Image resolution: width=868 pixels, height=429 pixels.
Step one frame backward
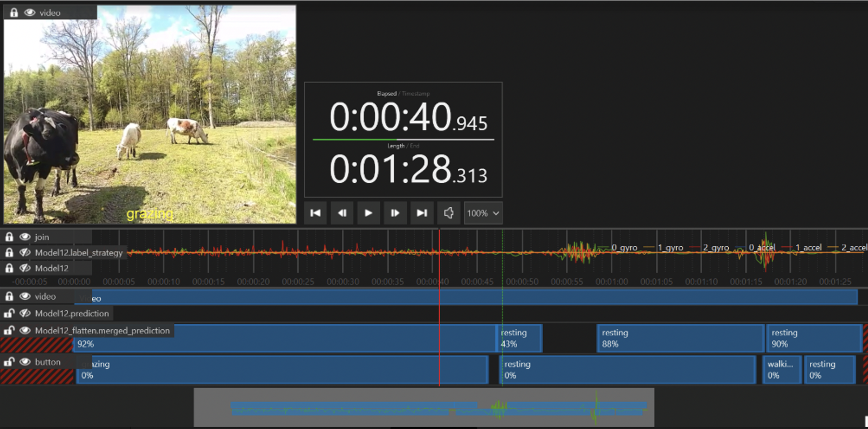pyautogui.click(x=342, y=213)
